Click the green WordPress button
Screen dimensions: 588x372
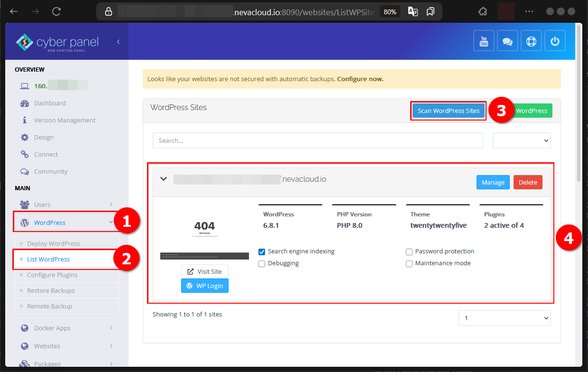click(531, 111)
